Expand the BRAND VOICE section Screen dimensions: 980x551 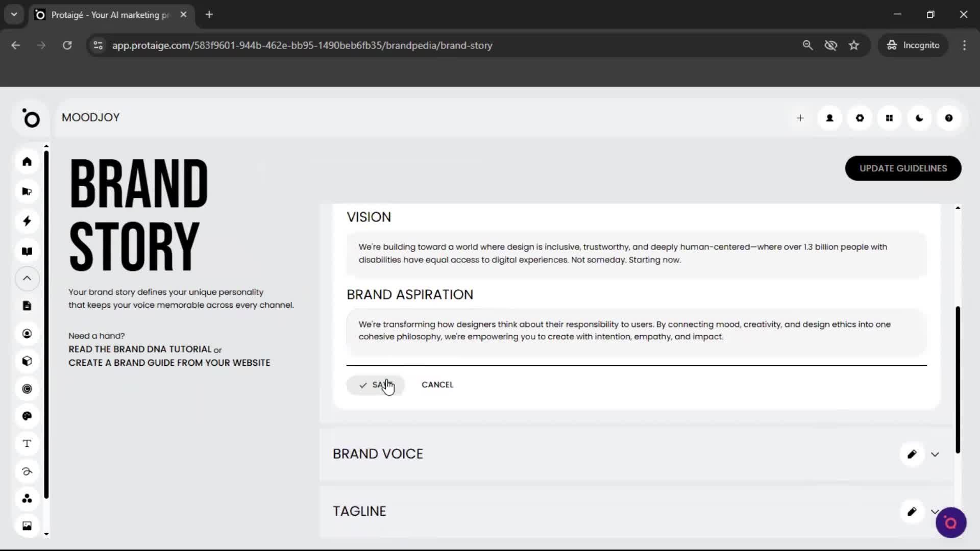coord(935,454)
